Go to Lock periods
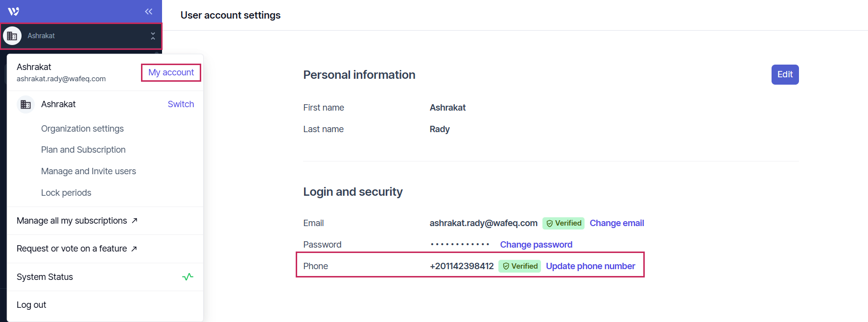Image resolution: width=868 pixels, height=322 pixels. (66, 193)
